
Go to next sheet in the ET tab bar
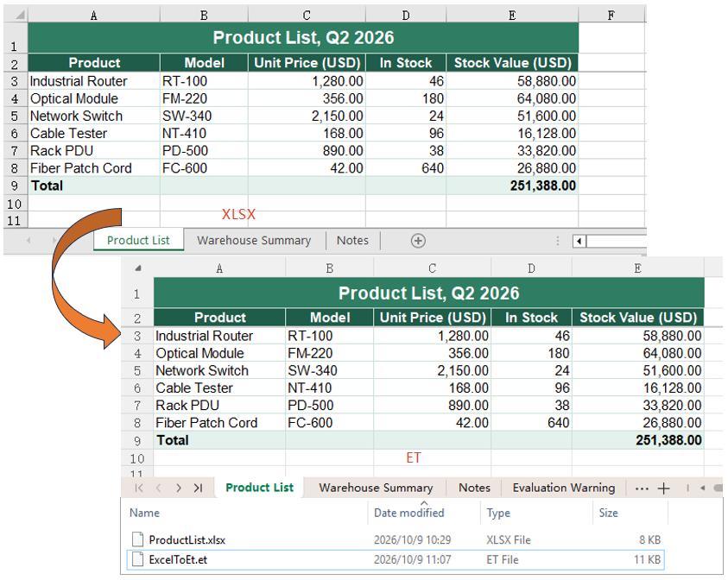pyautogui.click(x=179, y=488)
